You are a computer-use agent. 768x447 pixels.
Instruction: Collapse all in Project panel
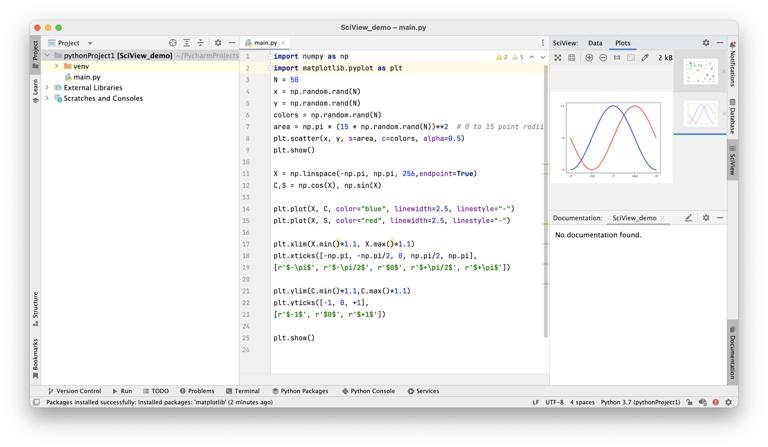200,43
